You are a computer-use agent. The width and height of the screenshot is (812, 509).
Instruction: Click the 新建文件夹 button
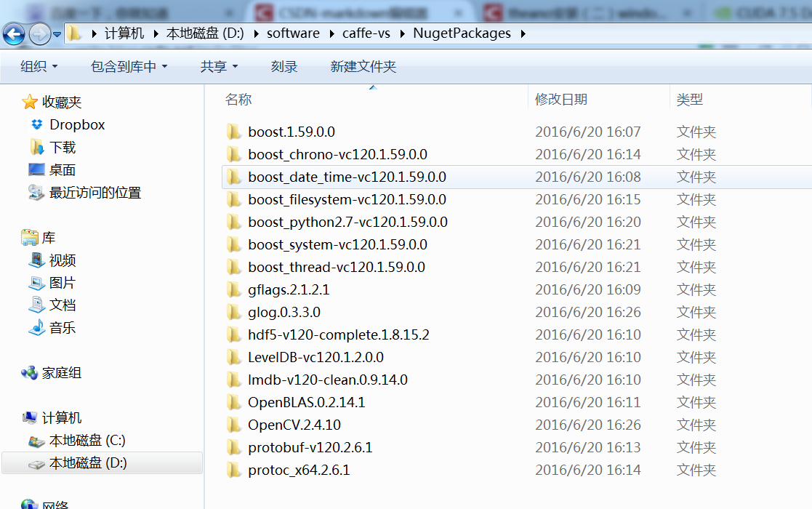coord(363,67)
